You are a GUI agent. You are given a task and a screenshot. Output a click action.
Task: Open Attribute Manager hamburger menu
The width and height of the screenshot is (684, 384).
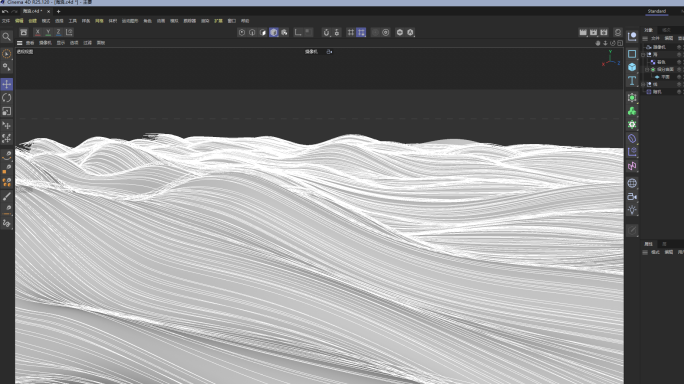(x=645, y=252)
